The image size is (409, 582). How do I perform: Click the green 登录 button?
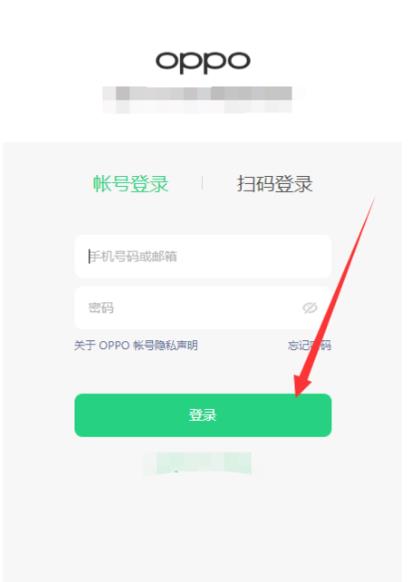coord(203,415)
